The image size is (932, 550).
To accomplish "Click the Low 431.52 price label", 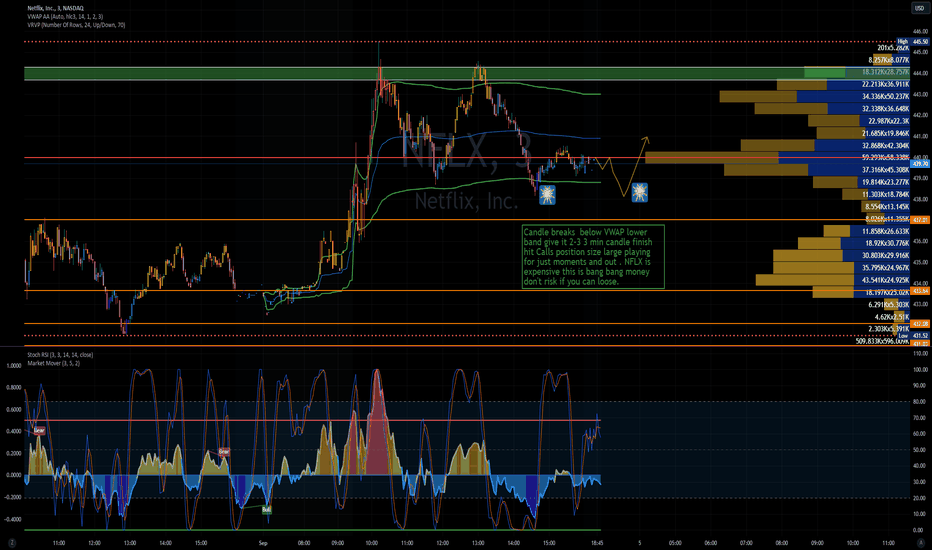I will 913,336.
